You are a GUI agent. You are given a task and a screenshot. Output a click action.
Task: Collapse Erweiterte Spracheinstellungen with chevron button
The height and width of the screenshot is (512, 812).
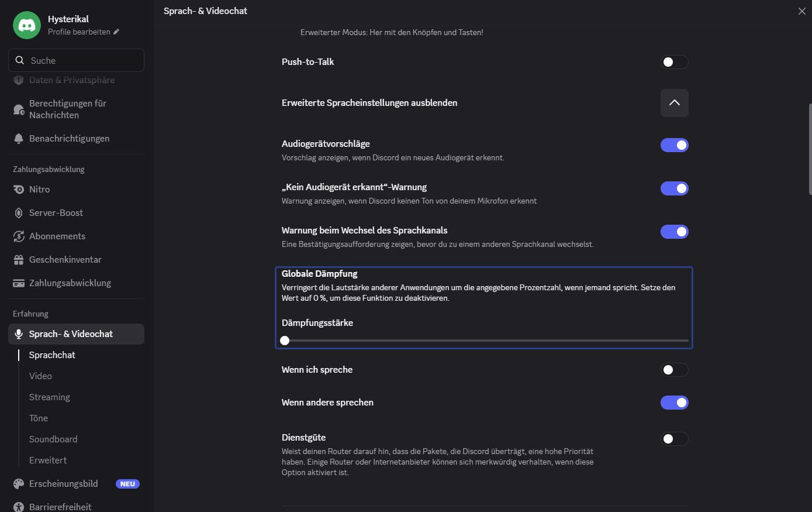pyautogui.click(x=675, y=103)
